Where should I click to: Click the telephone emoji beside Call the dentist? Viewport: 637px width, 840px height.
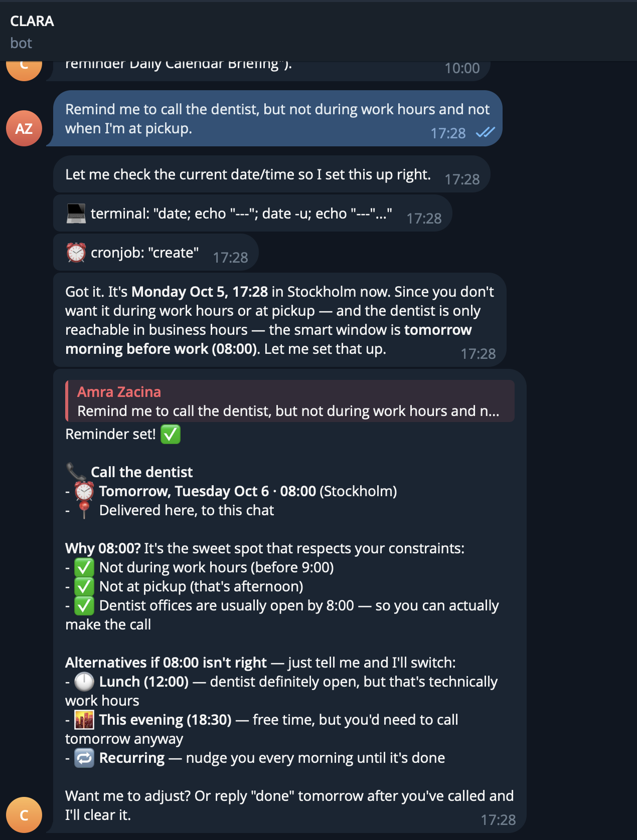[76, 472]
